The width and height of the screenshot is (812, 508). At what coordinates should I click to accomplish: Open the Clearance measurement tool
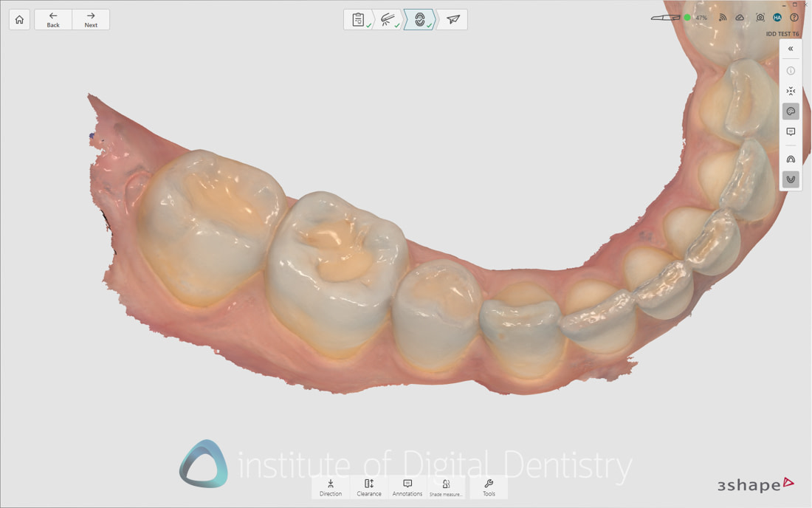click(368, 487)
